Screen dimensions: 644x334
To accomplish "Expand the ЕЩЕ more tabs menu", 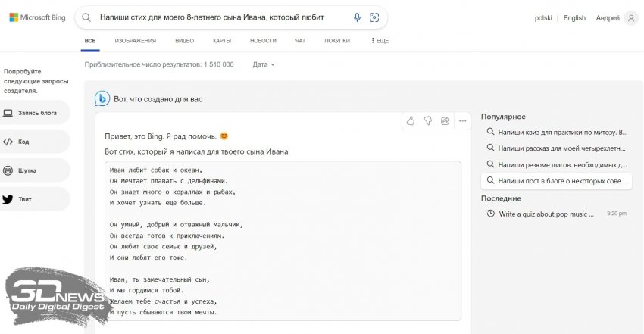I will tap(379, 41).
